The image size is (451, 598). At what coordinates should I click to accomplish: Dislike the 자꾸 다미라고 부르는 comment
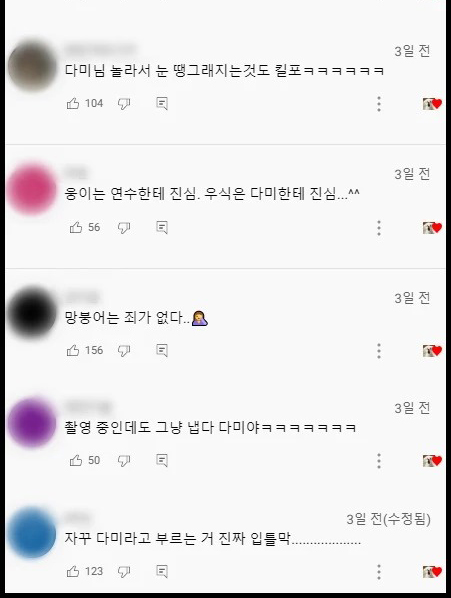[x=124, y=571]
